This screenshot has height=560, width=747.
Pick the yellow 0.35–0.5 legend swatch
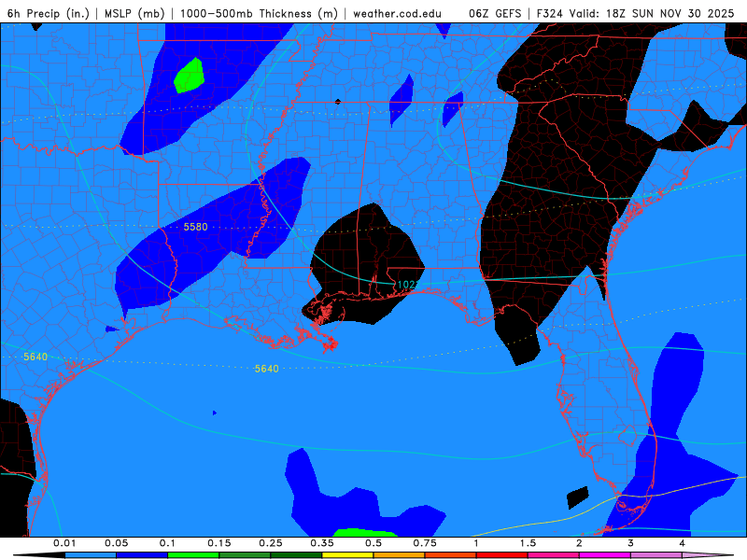(x=347, y=555)
